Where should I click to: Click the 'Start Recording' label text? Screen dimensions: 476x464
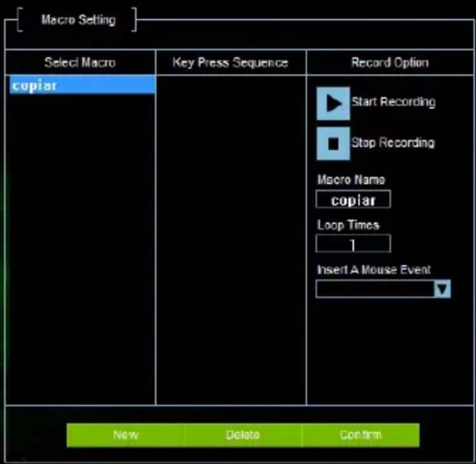(x=393, y=102)
